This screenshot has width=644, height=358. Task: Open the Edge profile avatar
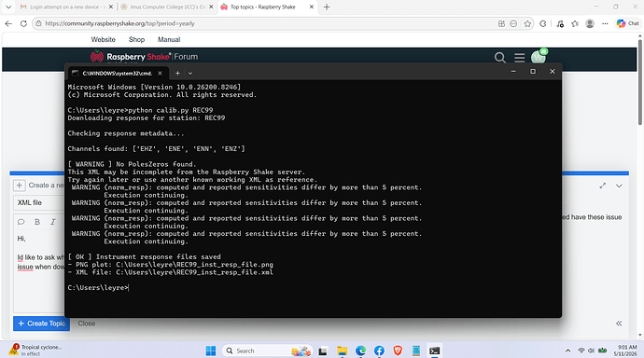(x=590, y=24)
